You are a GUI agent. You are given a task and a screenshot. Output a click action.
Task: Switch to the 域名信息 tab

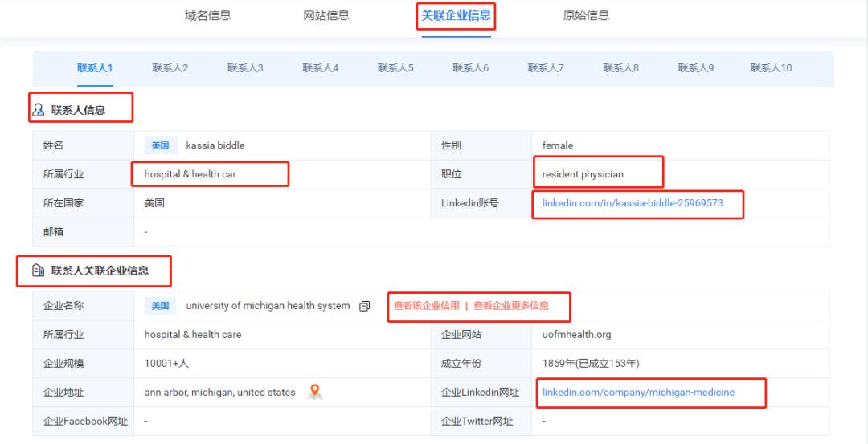click(207, 15)
